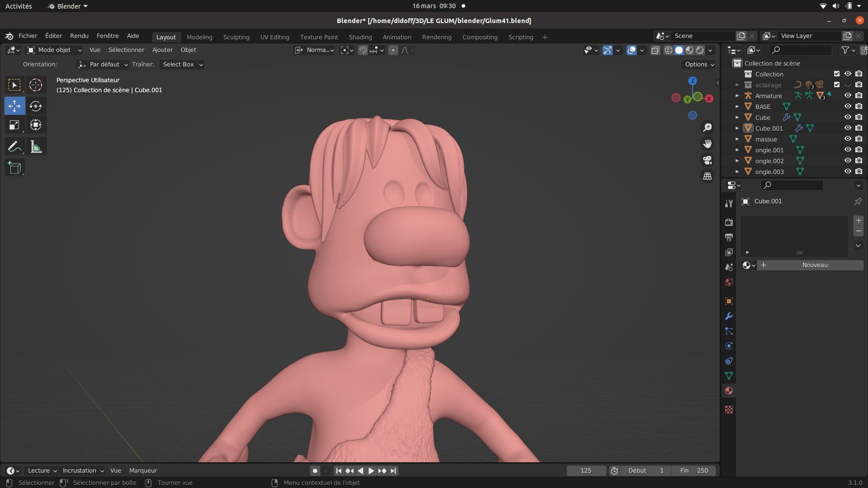
Task: Toggle eclairage collection checkbox
Action: coord(837,85)
